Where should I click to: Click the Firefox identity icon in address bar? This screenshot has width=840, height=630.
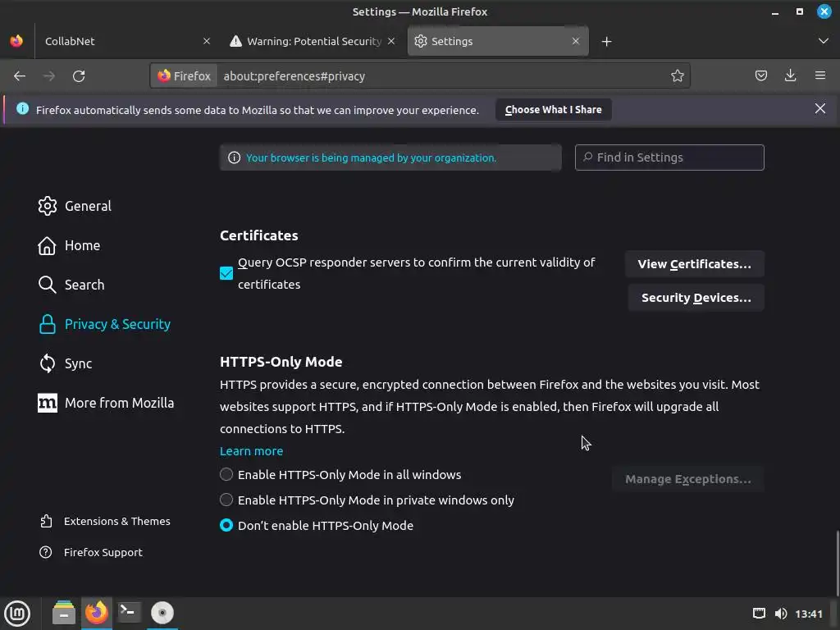point(185,76)
